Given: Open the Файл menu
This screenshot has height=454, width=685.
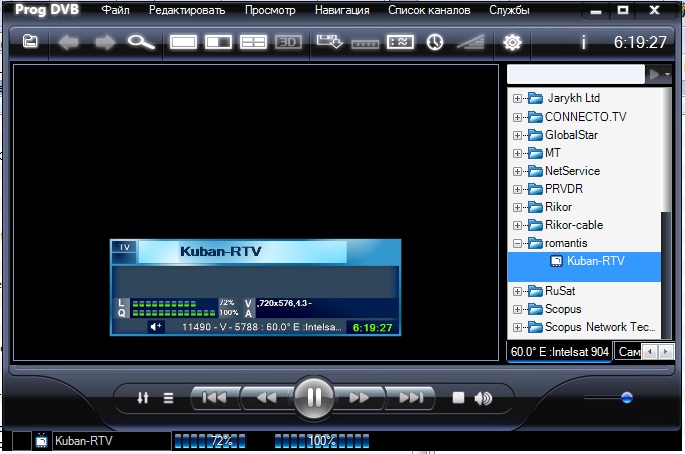Looking at the screenshot, I should [115, 11].
